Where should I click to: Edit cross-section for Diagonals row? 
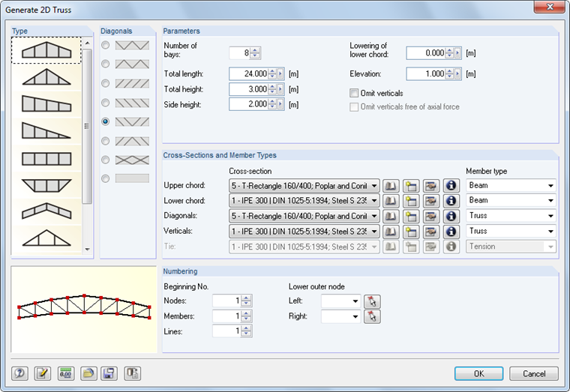430,216
